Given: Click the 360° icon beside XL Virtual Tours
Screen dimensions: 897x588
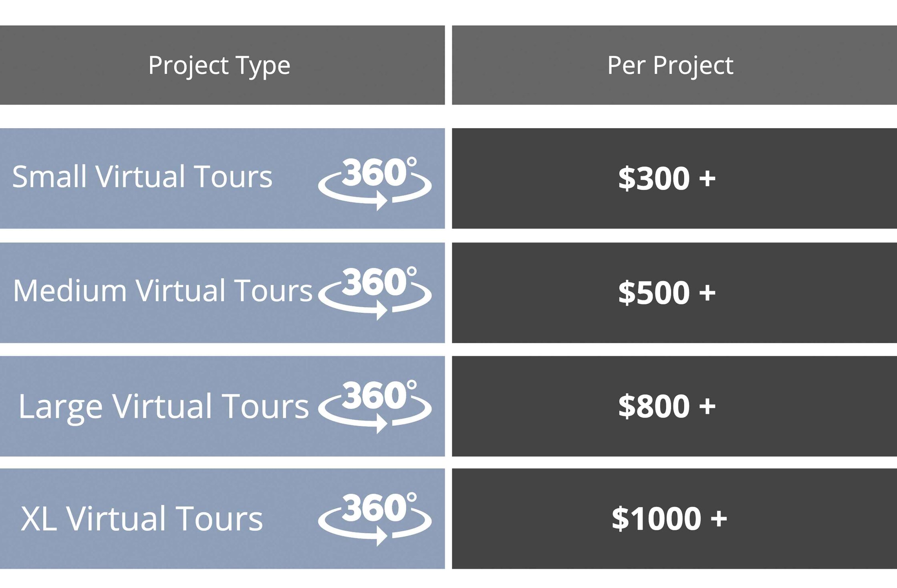Looking at the screenshot, I should pos(375,519).
